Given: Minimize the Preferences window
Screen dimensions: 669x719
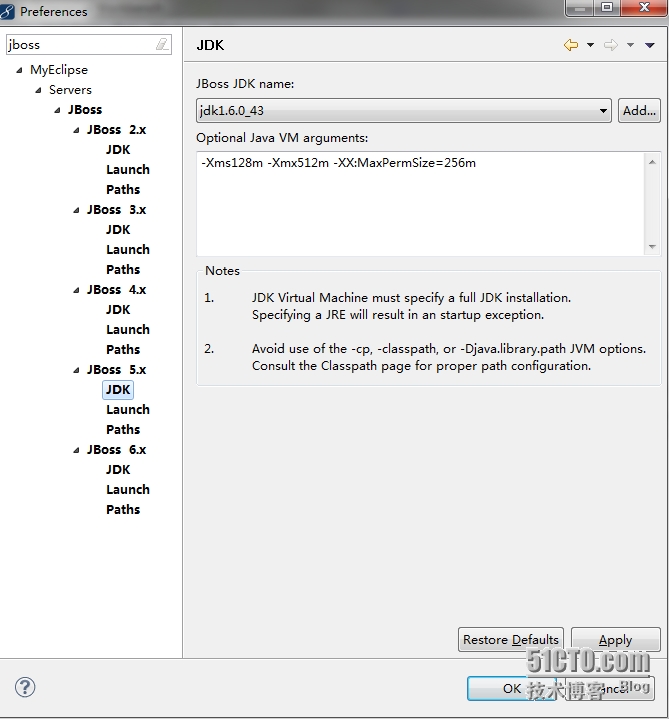Looking at the screenshot, I should tap(581, 7).
